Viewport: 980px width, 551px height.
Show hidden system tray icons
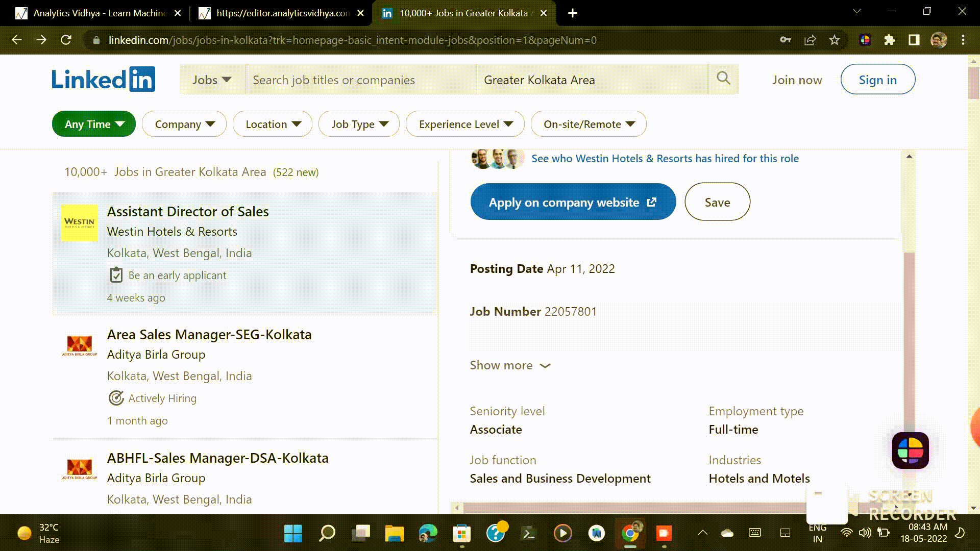pos(703,533)
